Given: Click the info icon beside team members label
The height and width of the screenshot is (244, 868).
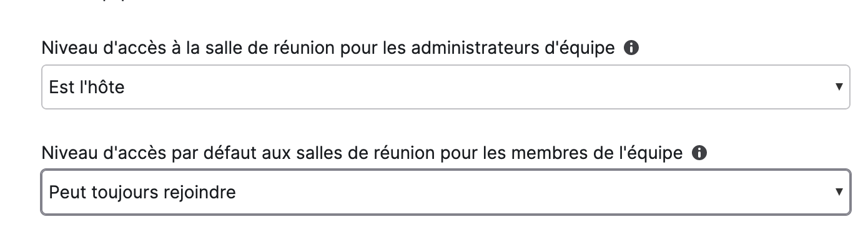Looking at the screenshot, I should 700,153.
